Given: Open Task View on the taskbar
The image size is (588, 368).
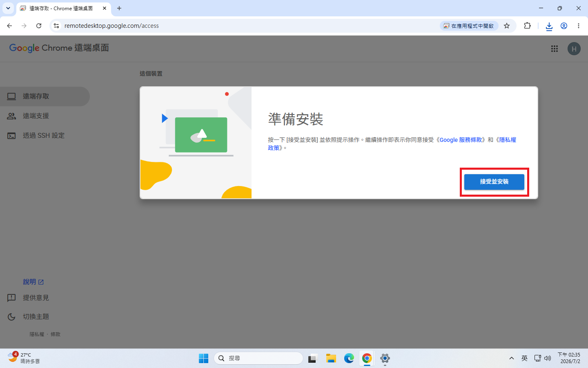Looking at the screenshot, I should [x=313, y=358].
